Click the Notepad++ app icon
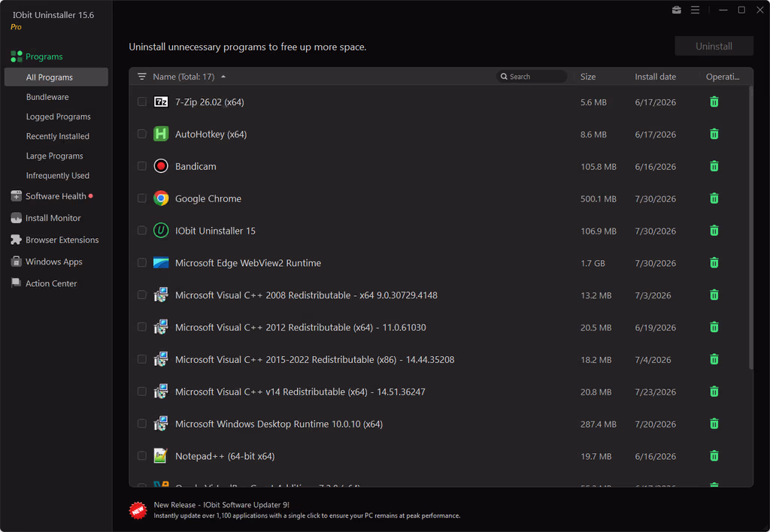The image size is (770, 532). (161, 456)
